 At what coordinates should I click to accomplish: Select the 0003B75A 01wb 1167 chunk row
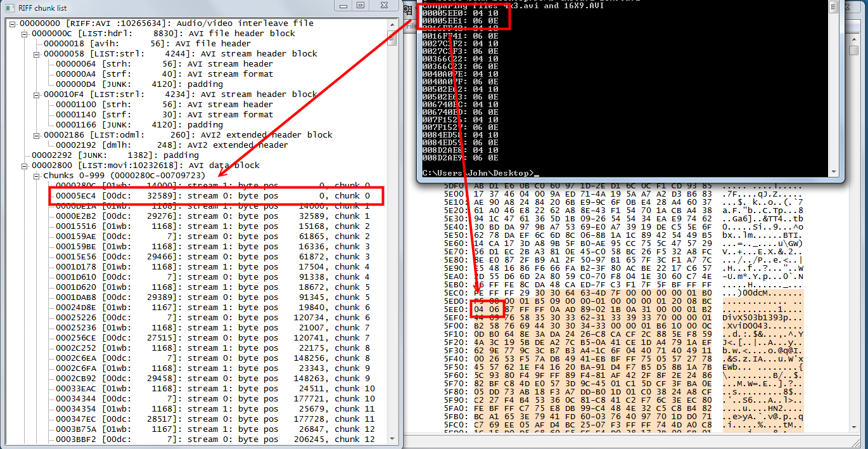click(215, 429)
